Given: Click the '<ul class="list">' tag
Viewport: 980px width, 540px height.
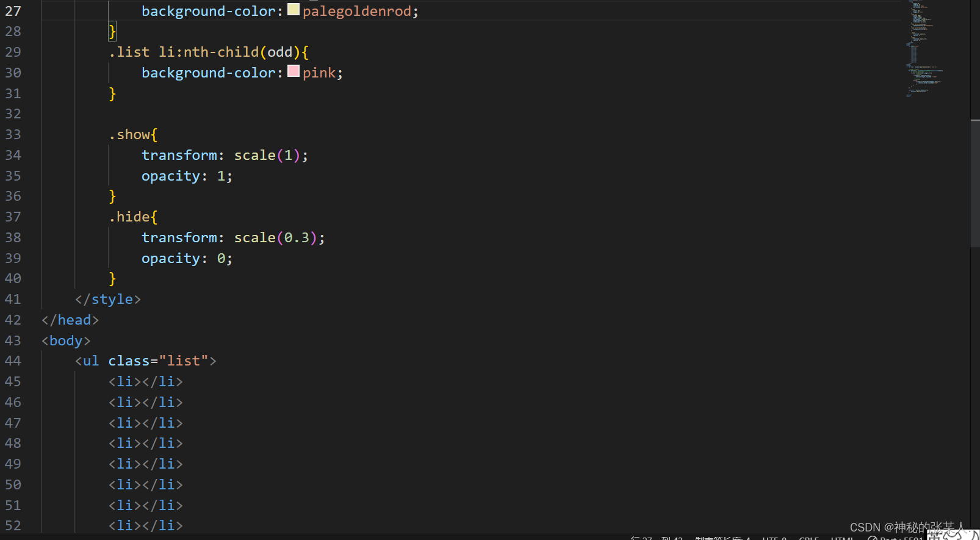Looking at the screenshot, I should [146, 361].
